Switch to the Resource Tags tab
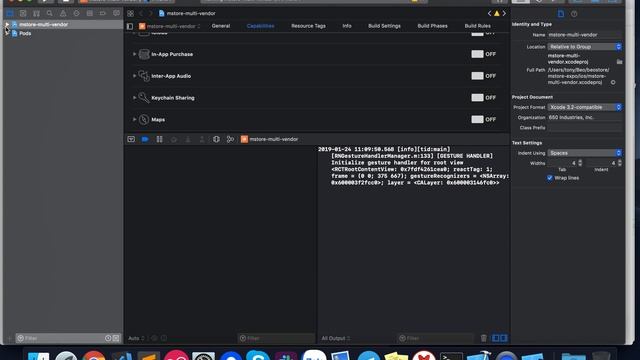This screenshot has width=640, height=360. (x=308, y=26)
